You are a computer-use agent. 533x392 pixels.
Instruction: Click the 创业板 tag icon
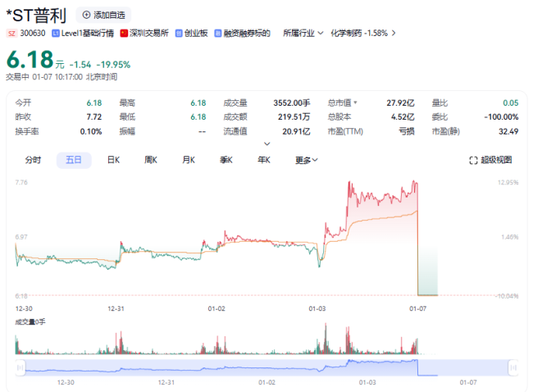179,34
